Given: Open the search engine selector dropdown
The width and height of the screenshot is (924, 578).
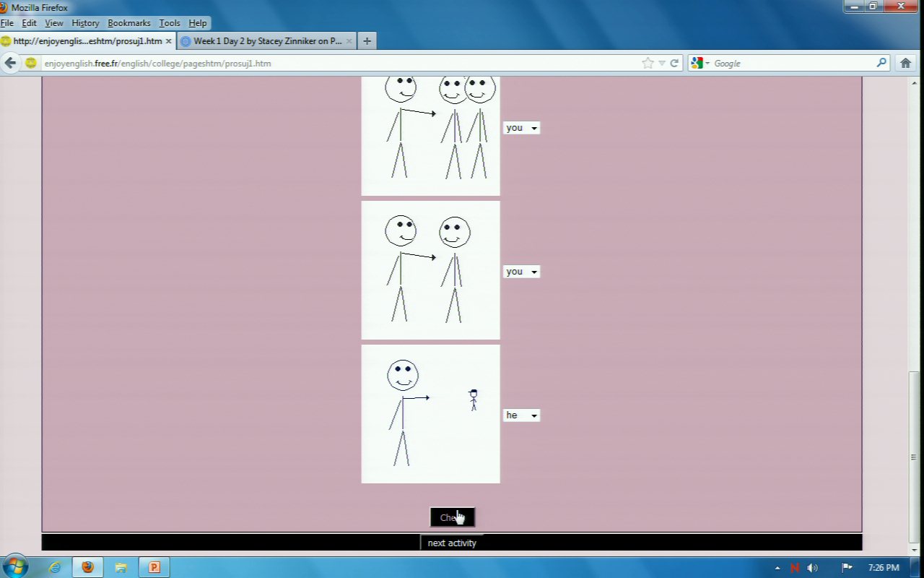Looking at the screenshot, I should pos(699,63).
